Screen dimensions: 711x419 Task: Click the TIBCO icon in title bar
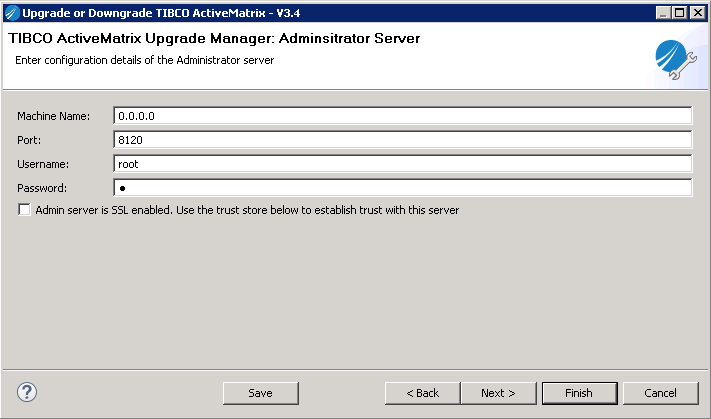pyautogui.click(x=12, y=12)
